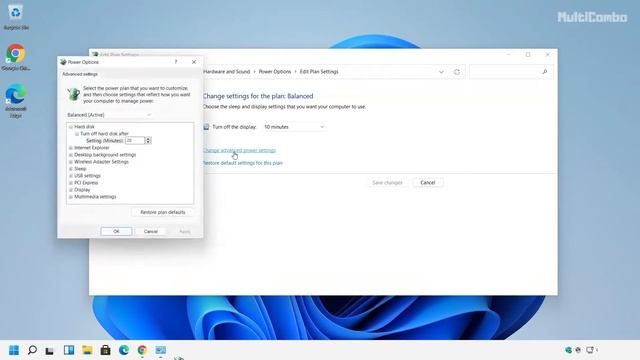
Task: Click Edit Plan Settings breadcrumb
Action: [319, 72]
